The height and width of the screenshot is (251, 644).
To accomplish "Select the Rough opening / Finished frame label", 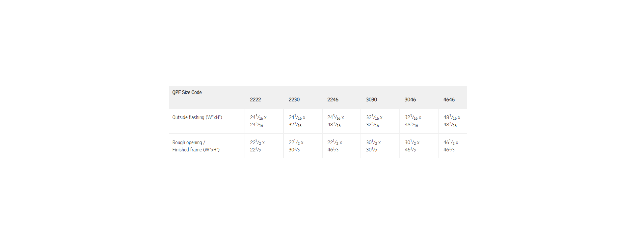I will [196, 146].
